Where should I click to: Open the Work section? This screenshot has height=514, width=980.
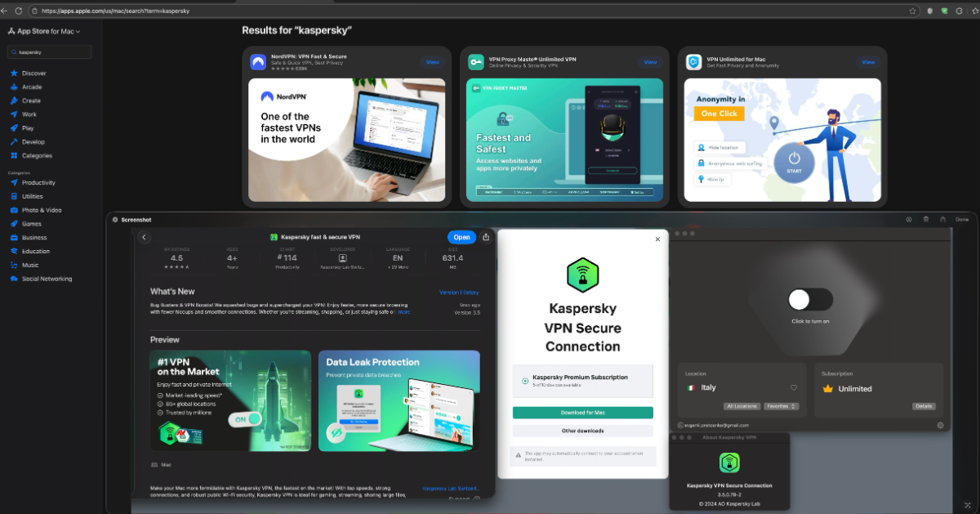[24, 114]
